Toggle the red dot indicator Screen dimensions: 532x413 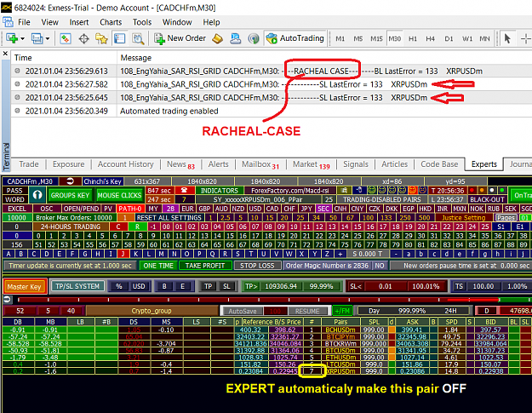tap(472, 190)
